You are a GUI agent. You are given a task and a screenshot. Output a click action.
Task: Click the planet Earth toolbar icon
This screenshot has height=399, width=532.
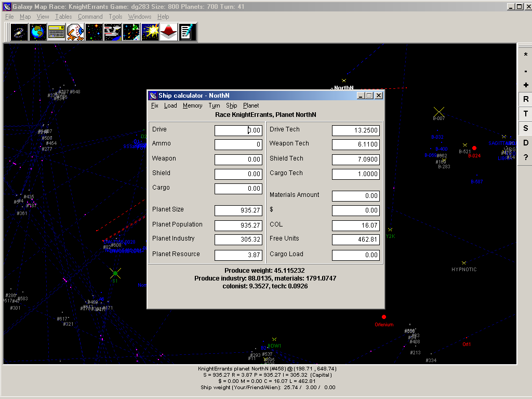point(38,32)
